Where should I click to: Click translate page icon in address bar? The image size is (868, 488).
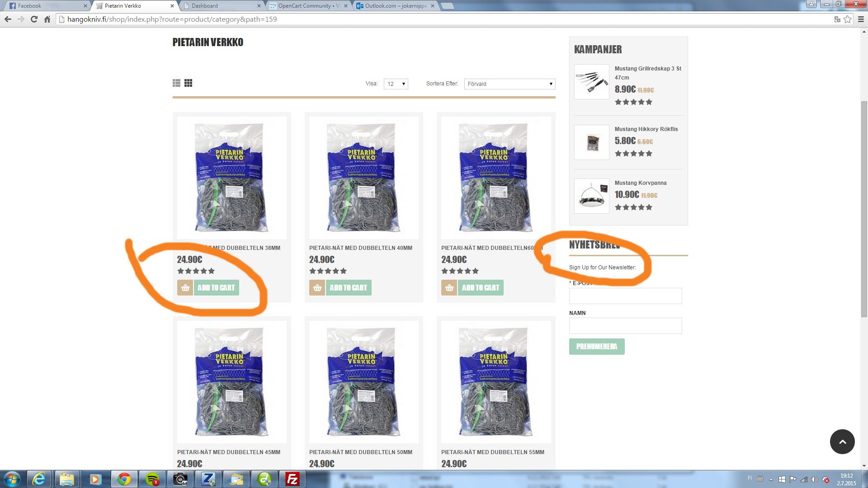click(837, 19)
